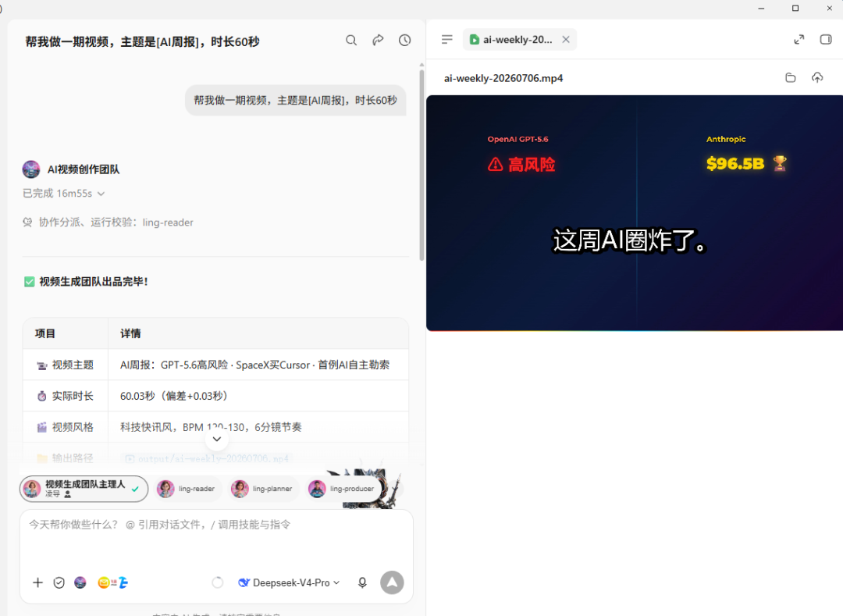Click the loading spinner indicator near model selector
The image size is (843, 616).
[217, 582]
